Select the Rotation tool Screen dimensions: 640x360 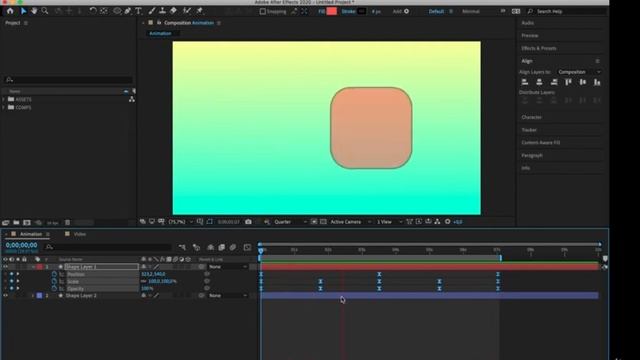(x=93, y=11)
